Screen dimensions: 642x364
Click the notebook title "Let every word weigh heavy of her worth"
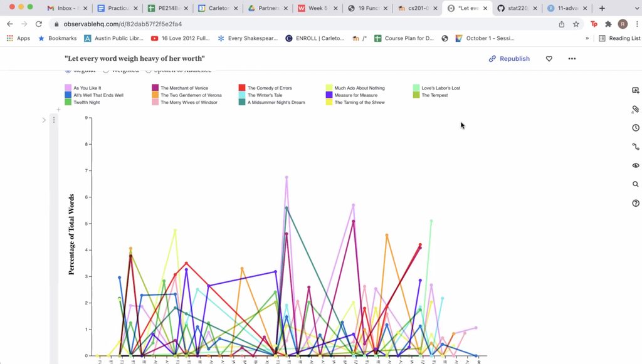(x=135, y=58)
